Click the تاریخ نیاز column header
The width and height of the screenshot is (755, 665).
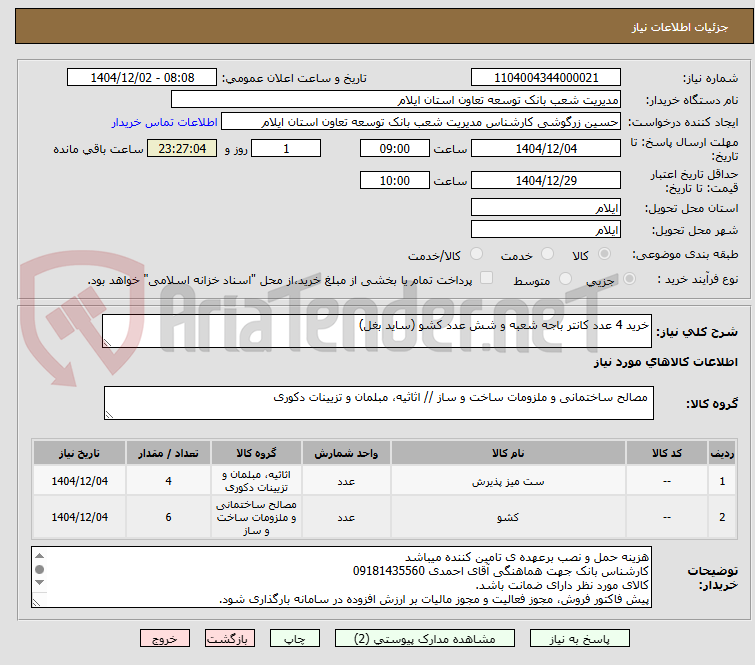coord(79,453)
